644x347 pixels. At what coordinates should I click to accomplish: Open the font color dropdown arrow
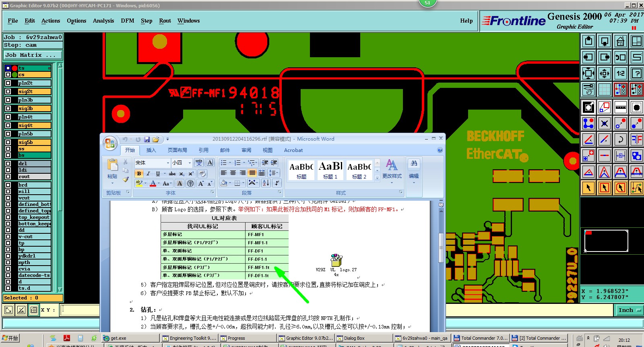click(159, 183)
